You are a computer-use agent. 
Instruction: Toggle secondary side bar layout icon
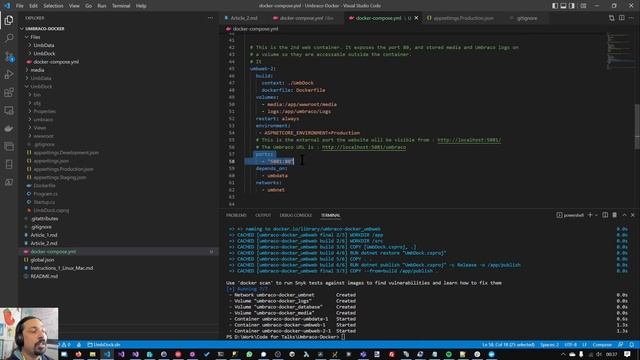572,6
